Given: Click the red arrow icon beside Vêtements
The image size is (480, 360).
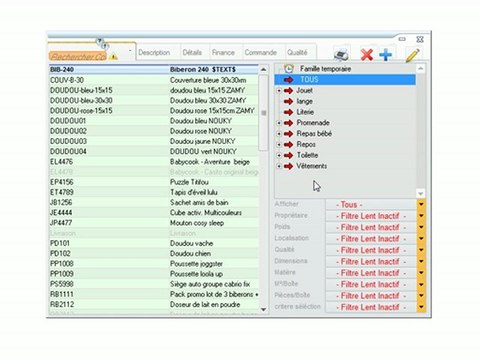Looking at the screenshot, I should point(288,166).
